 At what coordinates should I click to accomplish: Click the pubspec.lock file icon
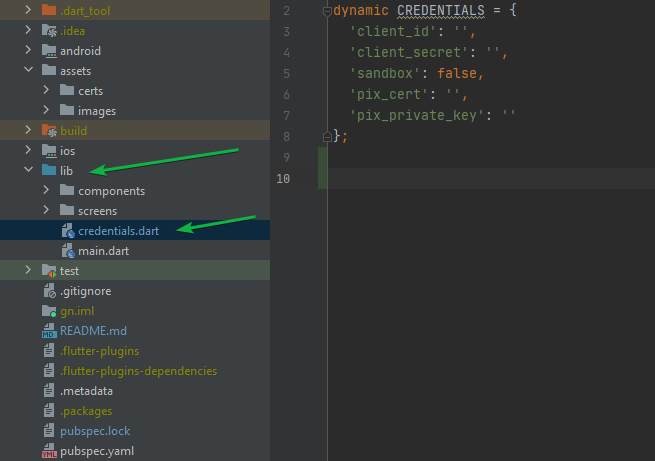pos(49,431)
